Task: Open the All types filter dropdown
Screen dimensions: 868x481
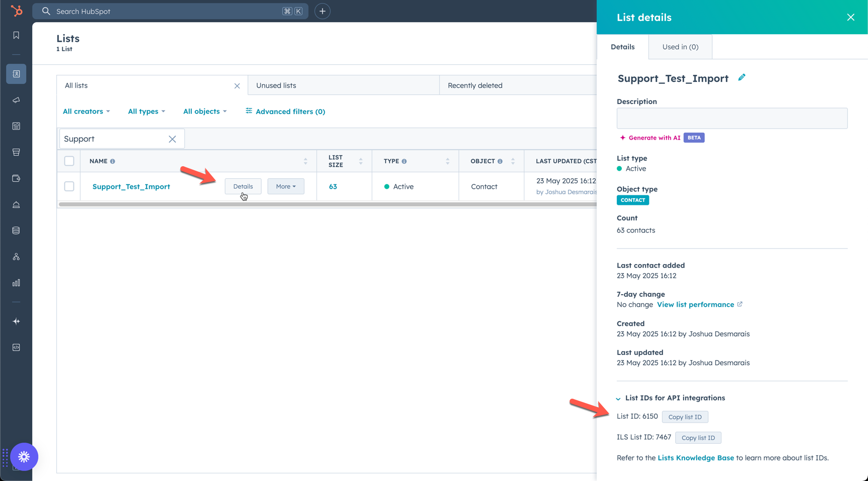Action: tap(146, 111)
